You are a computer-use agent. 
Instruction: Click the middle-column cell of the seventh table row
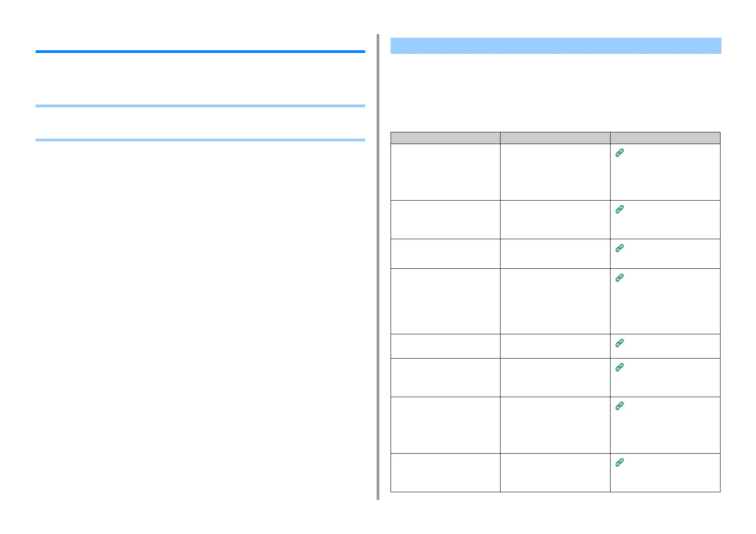click(x=555, y=425)
